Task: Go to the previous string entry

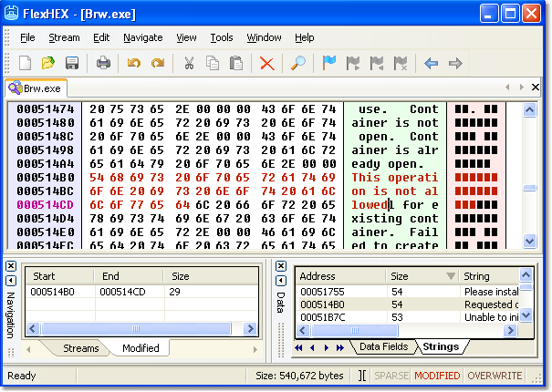Action: pyautogui.click(x=312, y=347)
